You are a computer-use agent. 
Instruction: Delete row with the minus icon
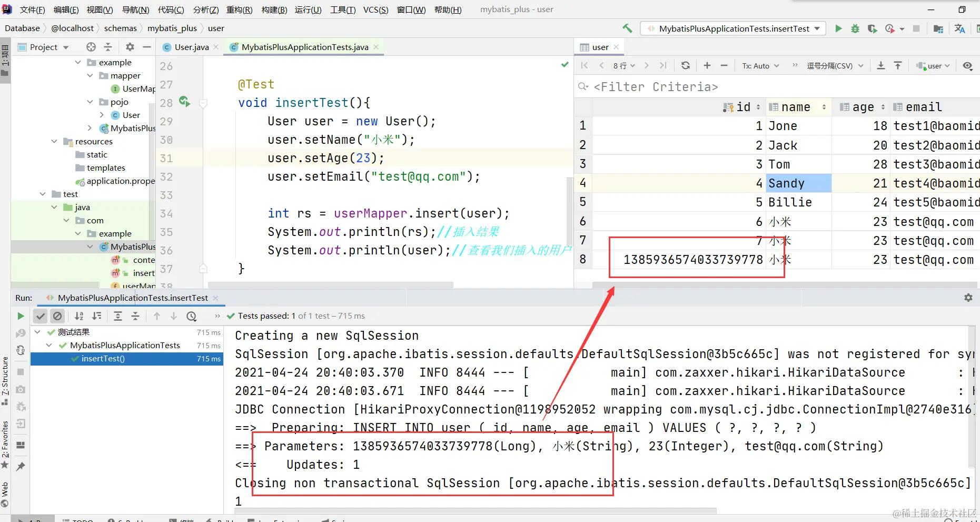(x=724, y=65)
